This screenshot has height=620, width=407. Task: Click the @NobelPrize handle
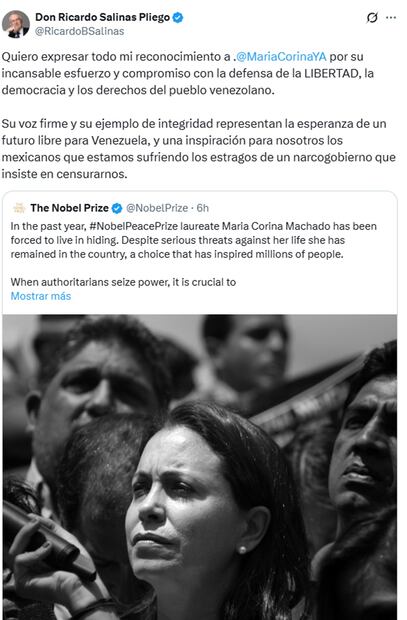tap(157, 208)
